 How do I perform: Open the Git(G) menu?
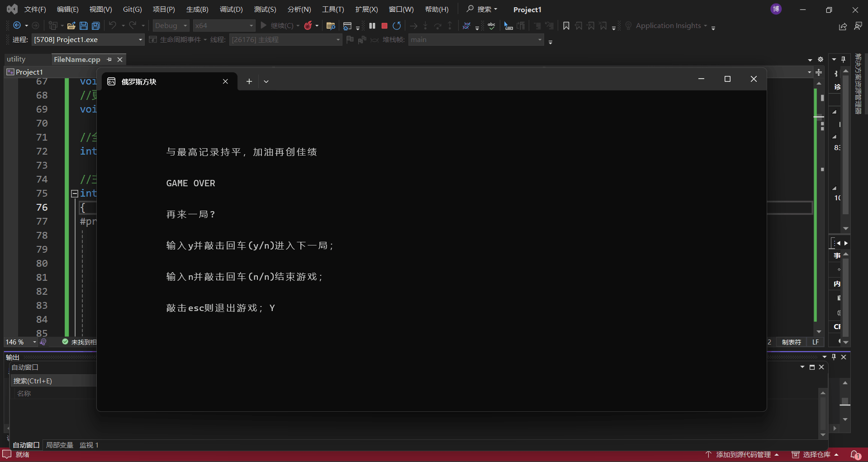[133, 9]
